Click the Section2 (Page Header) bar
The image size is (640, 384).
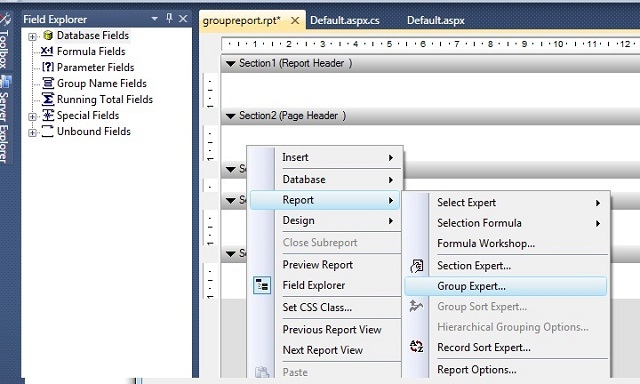pos(430,116)
